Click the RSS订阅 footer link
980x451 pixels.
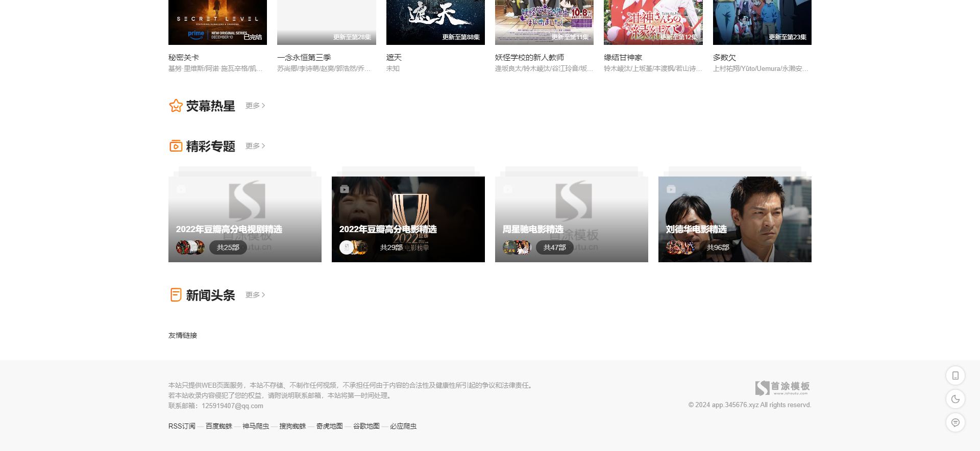(x=182, y=427)
